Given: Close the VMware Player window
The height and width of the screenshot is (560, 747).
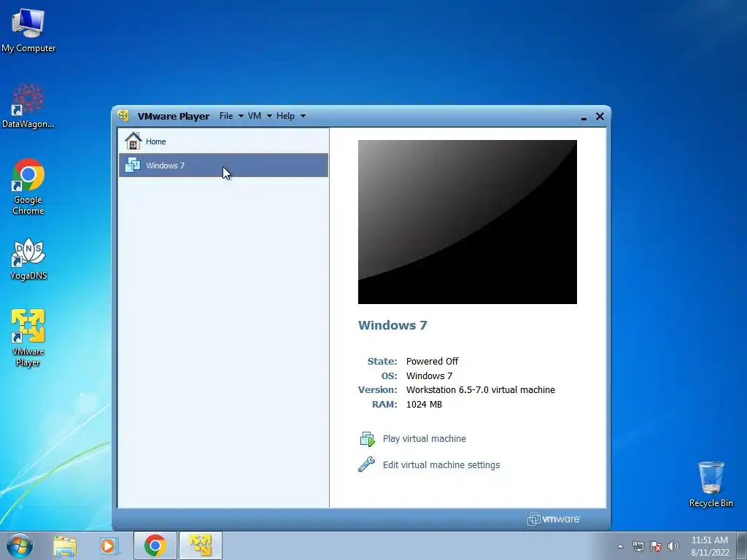Looking at the screenshot, I should tap(600, 116).
